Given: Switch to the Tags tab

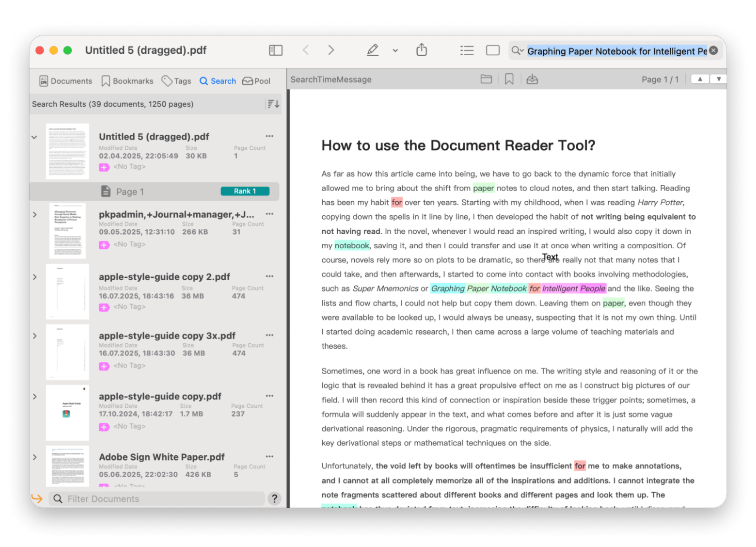Looking at the screenshot, I should (x=176, y=81).
